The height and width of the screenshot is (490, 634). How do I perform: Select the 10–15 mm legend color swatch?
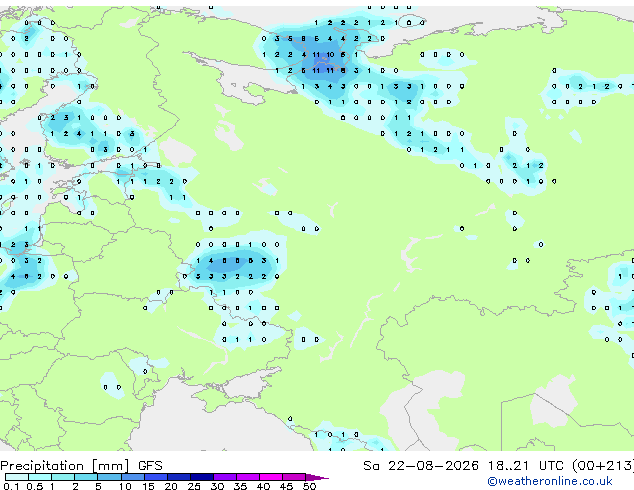(x=132, y=477)
